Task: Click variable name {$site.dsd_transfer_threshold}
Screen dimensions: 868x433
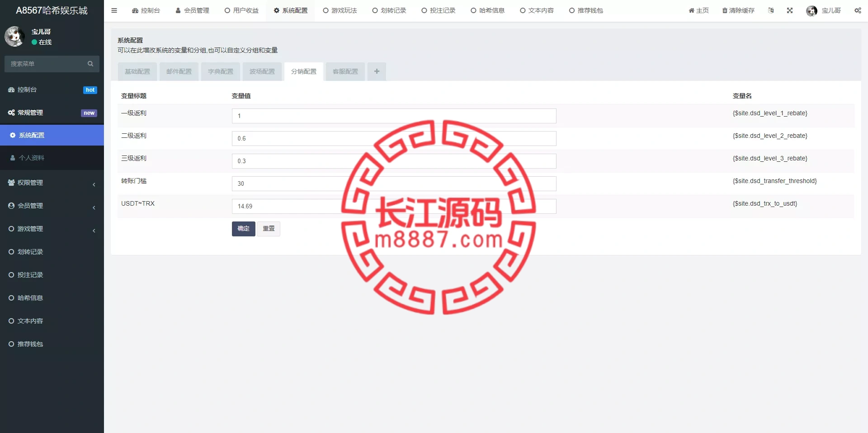Action: click(775, 181)
